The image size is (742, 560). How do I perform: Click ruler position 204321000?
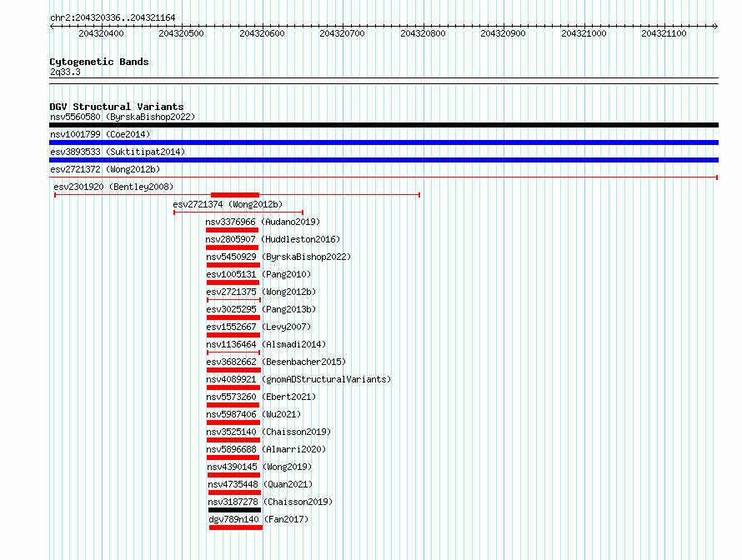pos(584,33)
